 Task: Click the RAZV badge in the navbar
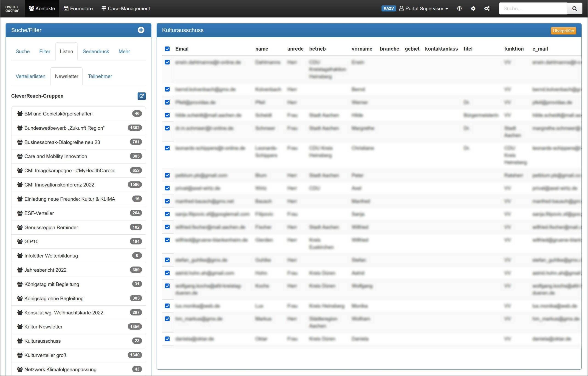click(x=388, y=9)
